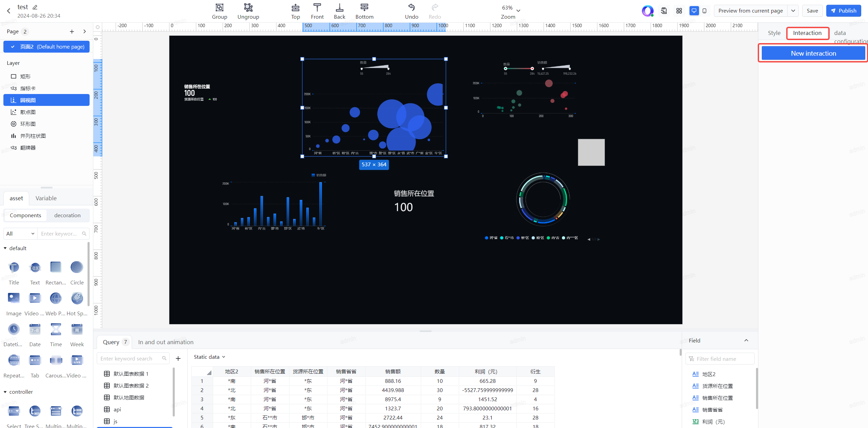The width and height of the screenshot is (868, 428).
Task: Open the data configuration tab
Action: coord(851,37)
